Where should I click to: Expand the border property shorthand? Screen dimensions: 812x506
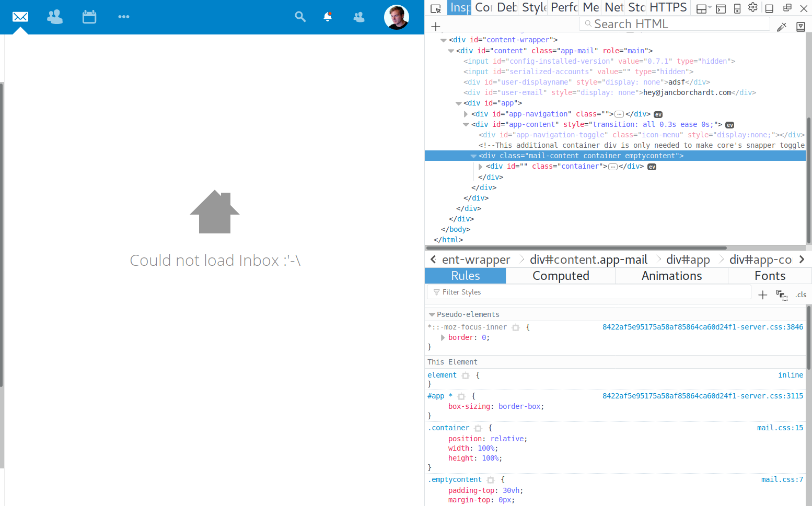443,338
